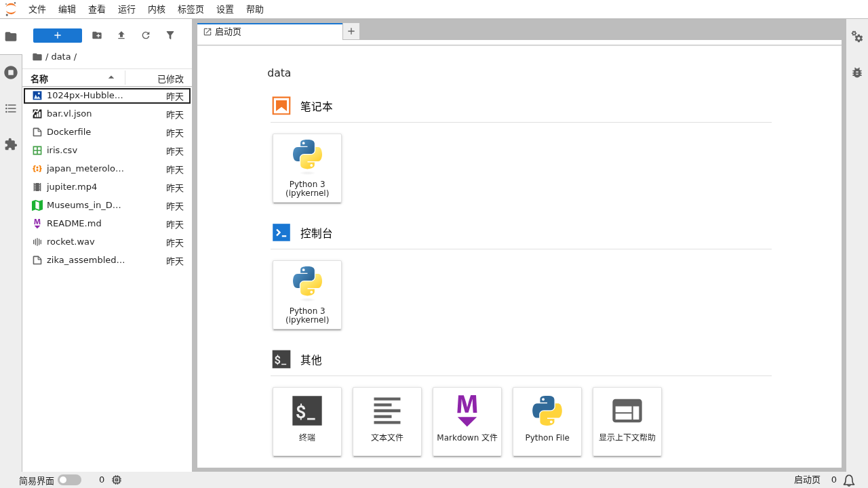Click the root folder breadcrumb icon

pyautogui.click(x=37, y=57)
